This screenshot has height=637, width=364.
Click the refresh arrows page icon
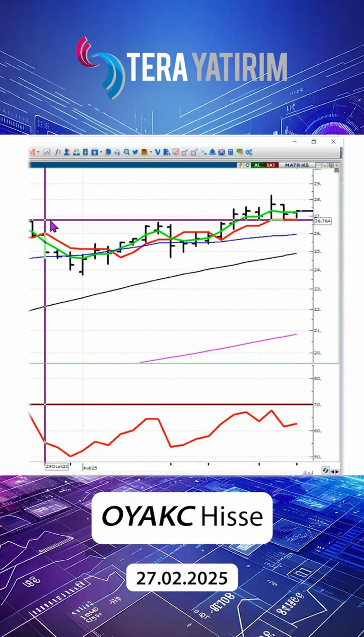(117, 152)
